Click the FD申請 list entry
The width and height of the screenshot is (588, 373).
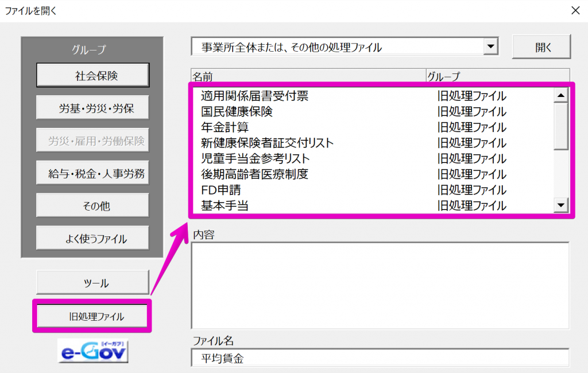[x=221, y=189]
